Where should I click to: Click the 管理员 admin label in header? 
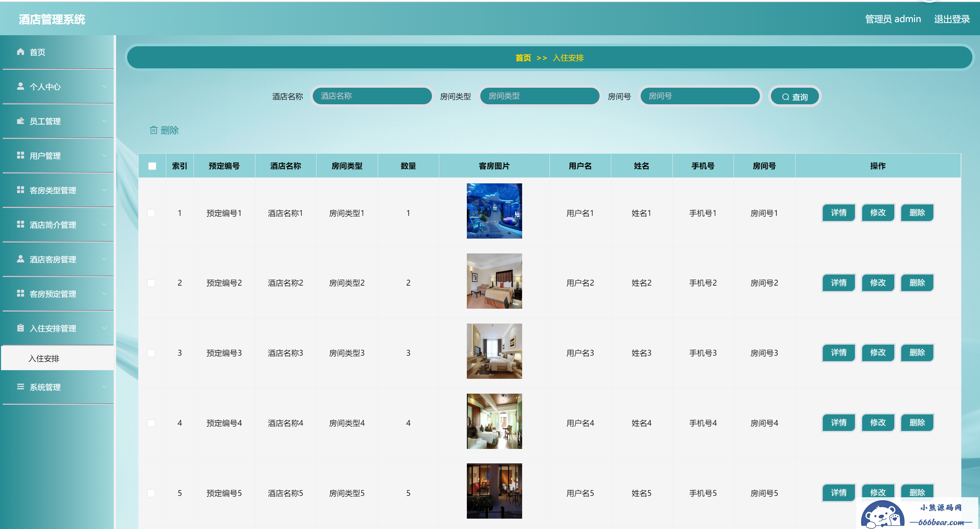click(x=893, y=19)
